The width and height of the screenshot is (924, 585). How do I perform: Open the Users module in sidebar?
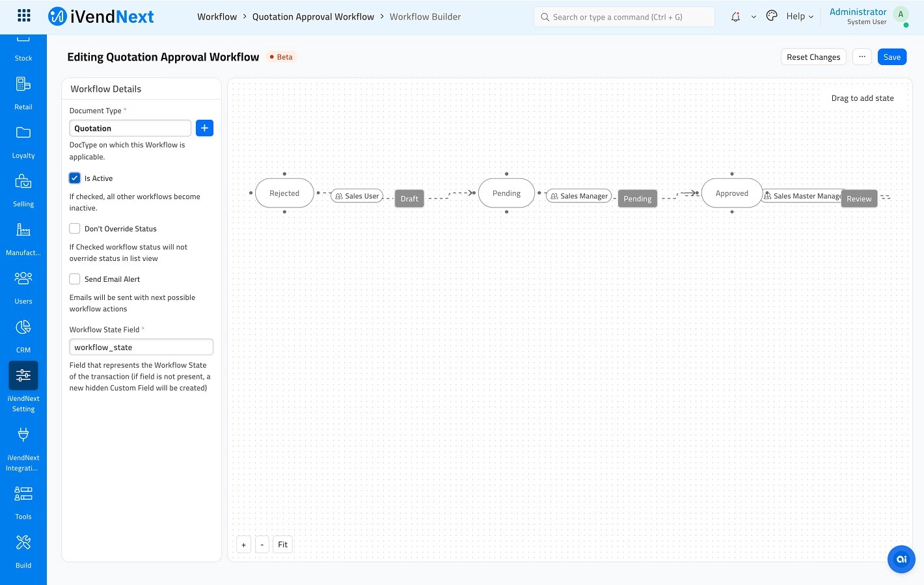[x=23, y=288]
